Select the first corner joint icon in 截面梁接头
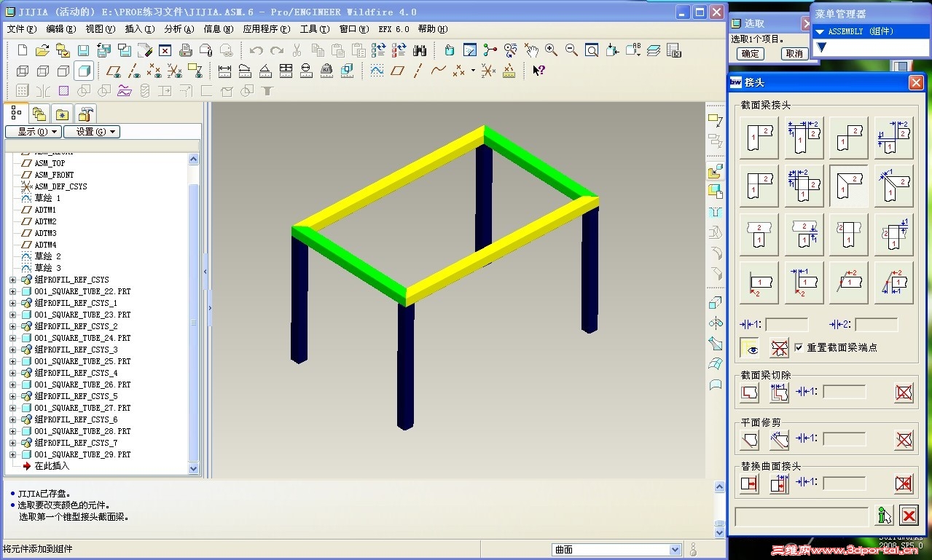The width and height of the screenshot is (932, 560). coord(759,138)
